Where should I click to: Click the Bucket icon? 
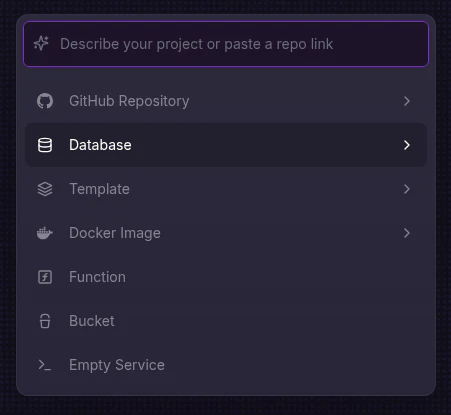click(x=45, y=321)
